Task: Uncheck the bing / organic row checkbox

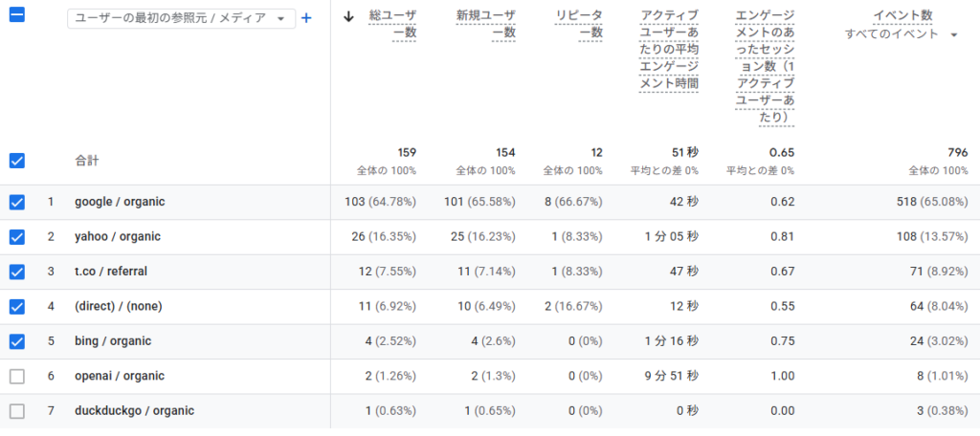Action: click(x=17, y=341)
